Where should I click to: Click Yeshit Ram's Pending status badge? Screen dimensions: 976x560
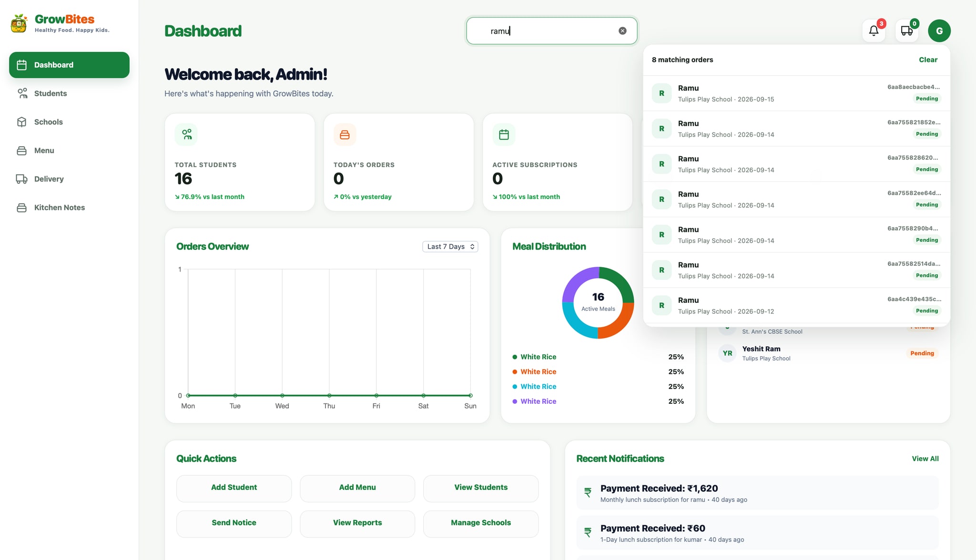tap(922, 353)
